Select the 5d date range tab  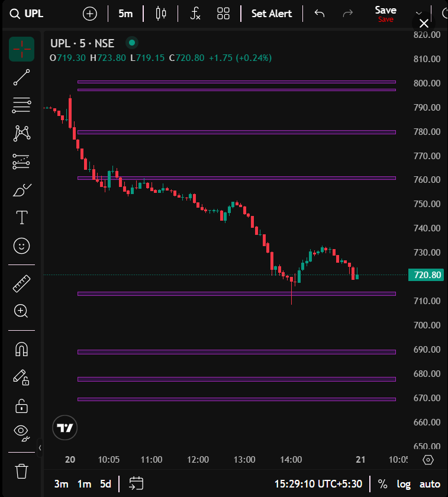[x=105, y=484]
